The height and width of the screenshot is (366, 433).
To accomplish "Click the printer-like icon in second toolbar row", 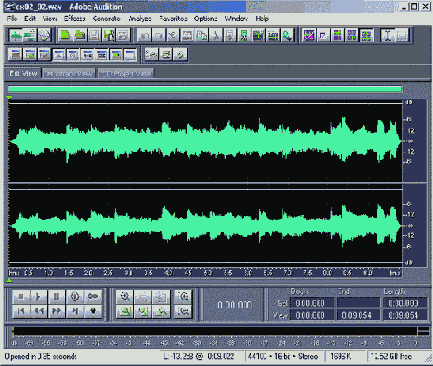I will (x=166, y=54).
